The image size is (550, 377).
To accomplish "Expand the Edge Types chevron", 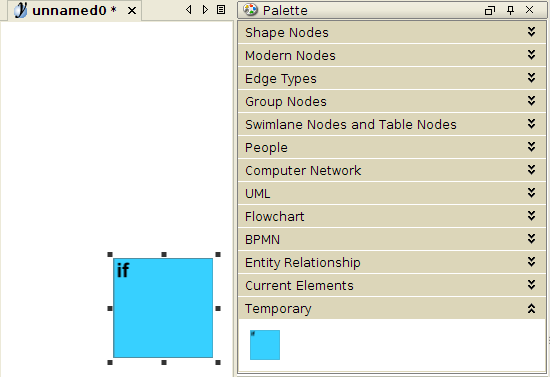I will pyautogui.click(x=531, y=78).
